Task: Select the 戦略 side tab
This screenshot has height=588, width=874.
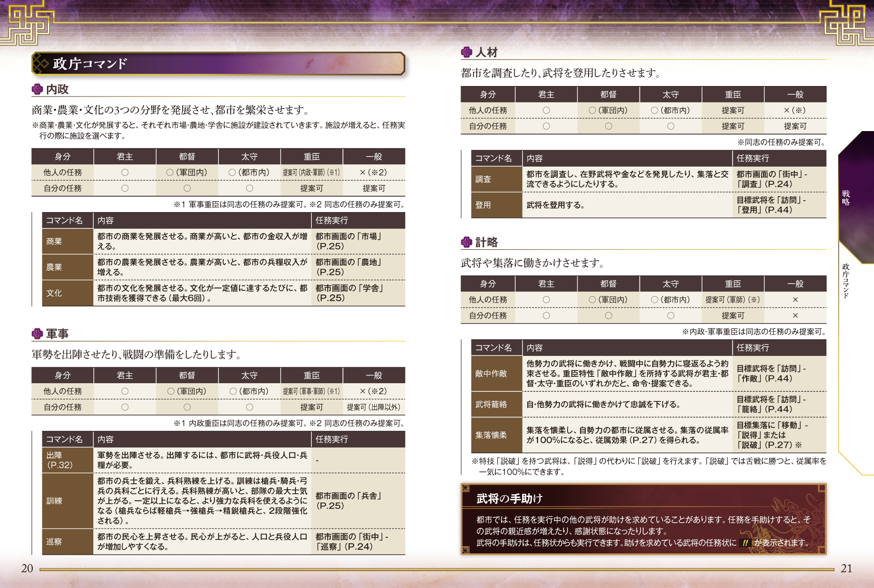Action: pyautogui.click(x=846, y=198)
